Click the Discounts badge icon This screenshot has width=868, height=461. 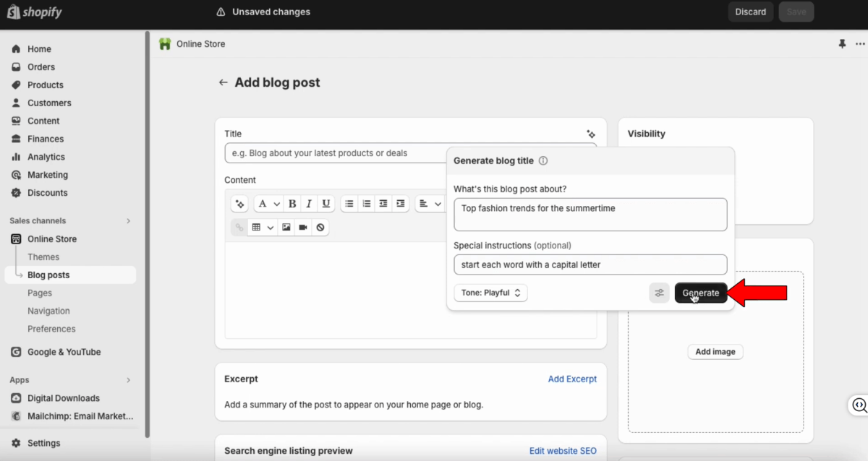point(16,193)
